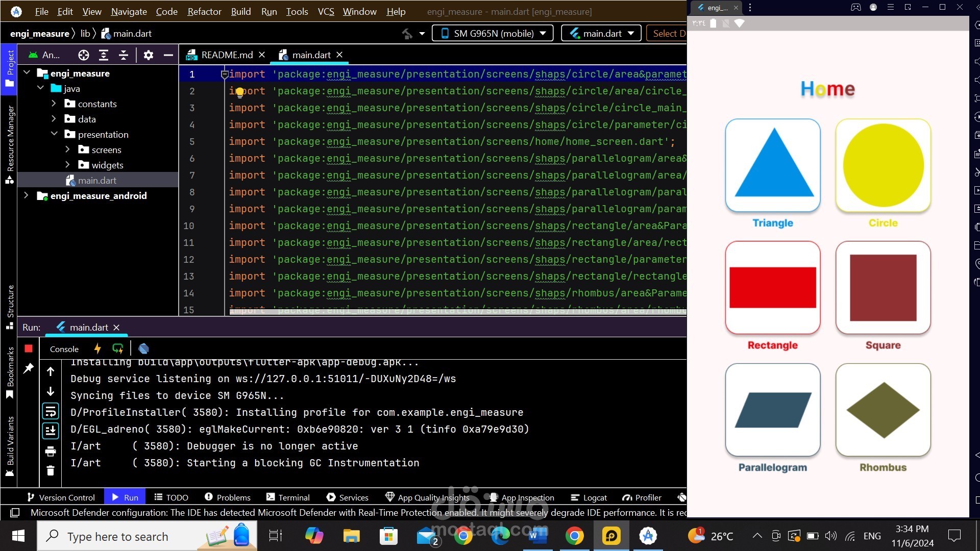This screenshot has width=980, height=551.
Task: Click the red Stop run button
Action: click(x=29, y=348)
